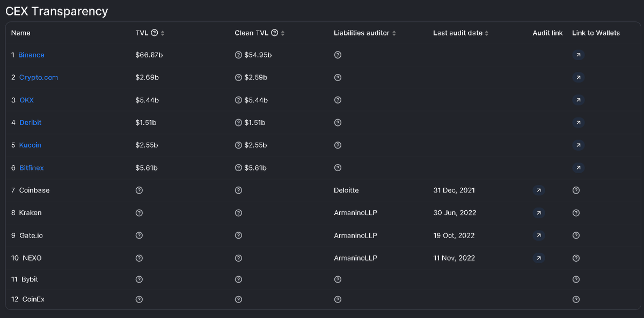Click Coinbase TVL help icon
The image size is (644, 318).
tap(139, 190)
